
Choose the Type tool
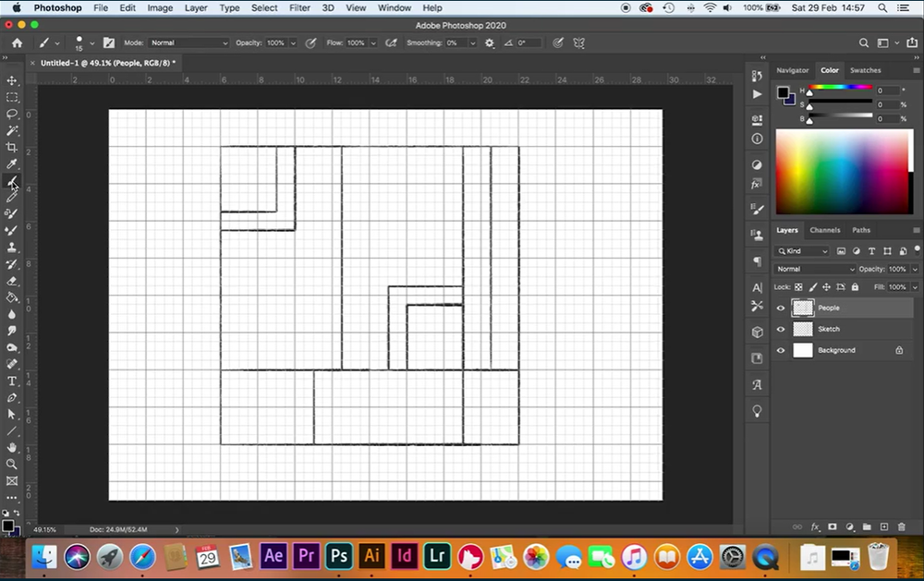(12, 381)
